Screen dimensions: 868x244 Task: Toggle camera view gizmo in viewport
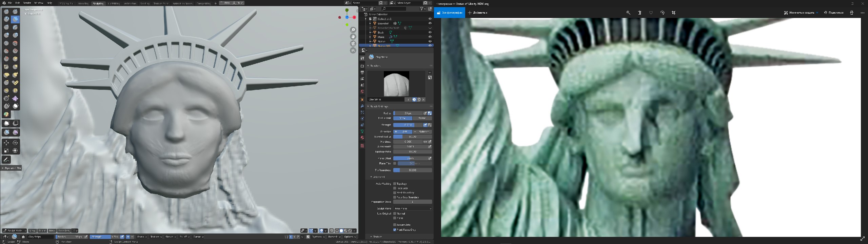click(x=353, y=44)
